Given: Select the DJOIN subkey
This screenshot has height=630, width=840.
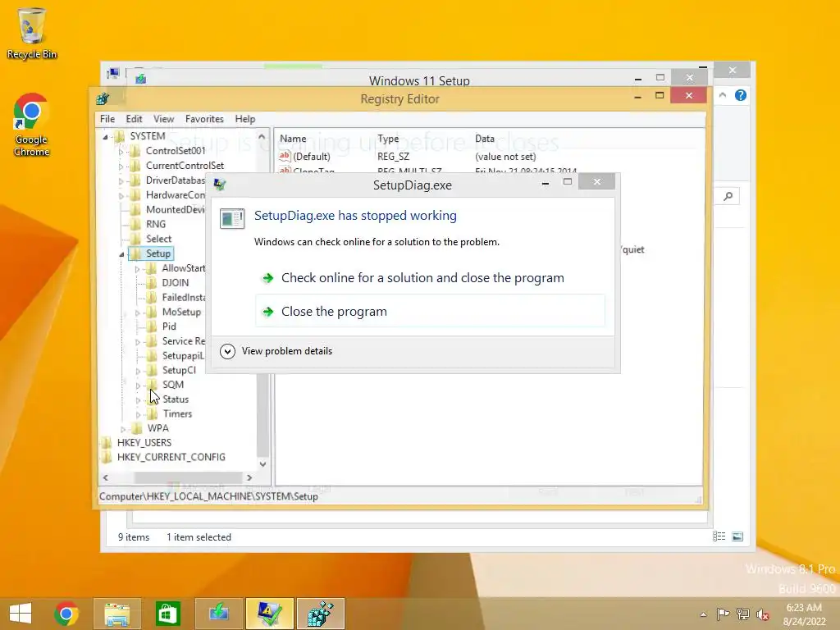Looking at the screenshot, I should 176,283.
